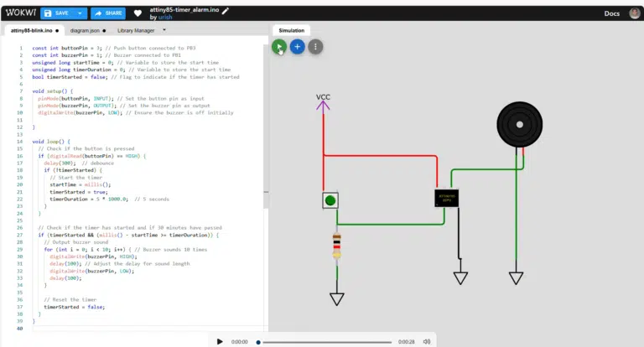Click 'const int buttonPin' line
Image resolution: width=644 pixels, height=347 pixels.
[x=114, y=48]
